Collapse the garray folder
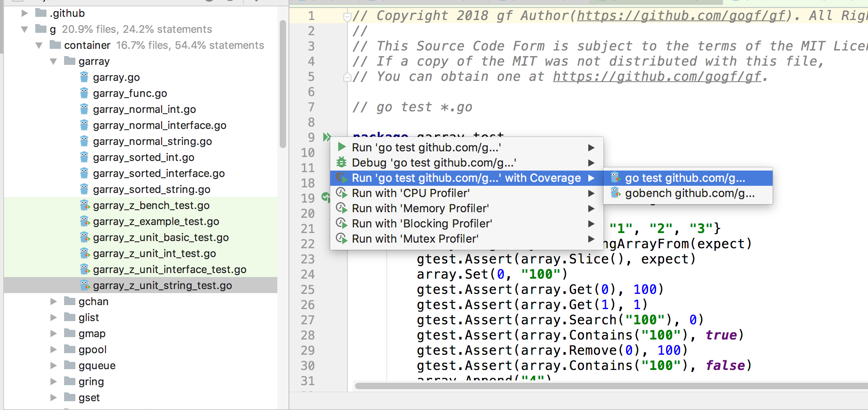The width and height of the screenshot is (868, 410). click(x=53, y=61)
